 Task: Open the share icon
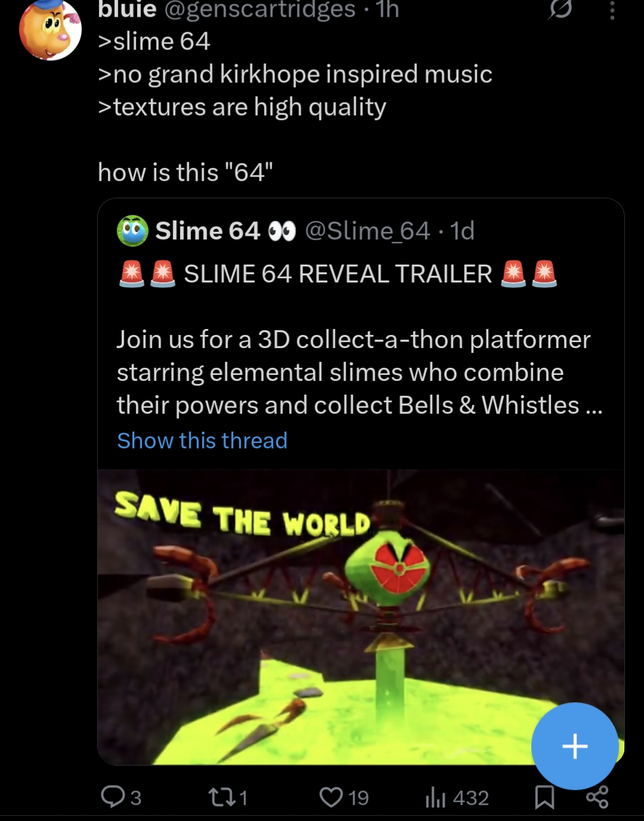597,797
